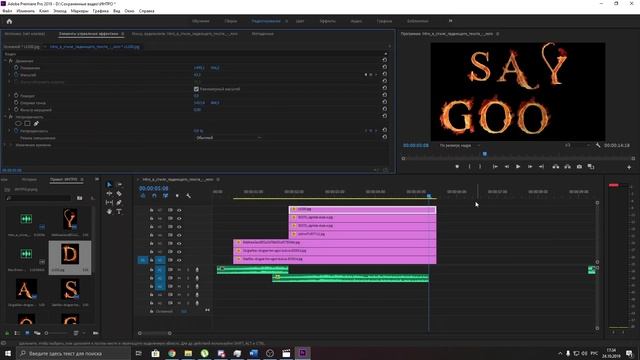Expand the Time Remapping group
This screenshot has height=360, width=640.
(x=5, y=145)
